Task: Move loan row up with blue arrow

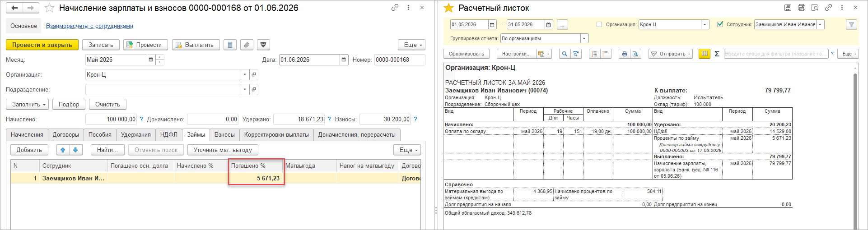Action: [x=63, y=150]
